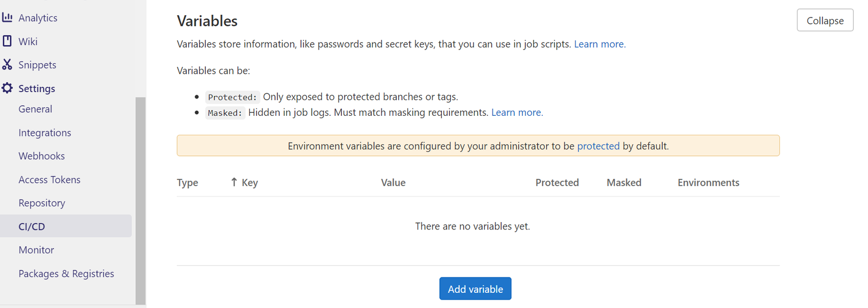Open the Analytics sidebar menu
Viewport: 868px width, 308px height.
[x=38, y=17]
